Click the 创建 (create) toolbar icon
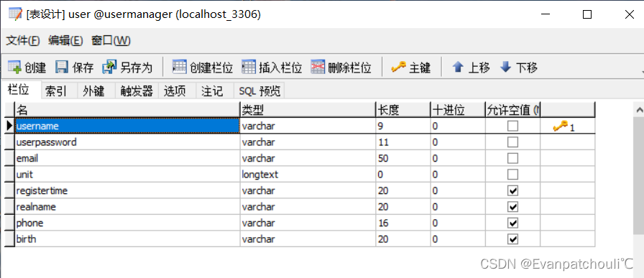The image size is (644, 278). 14,67
